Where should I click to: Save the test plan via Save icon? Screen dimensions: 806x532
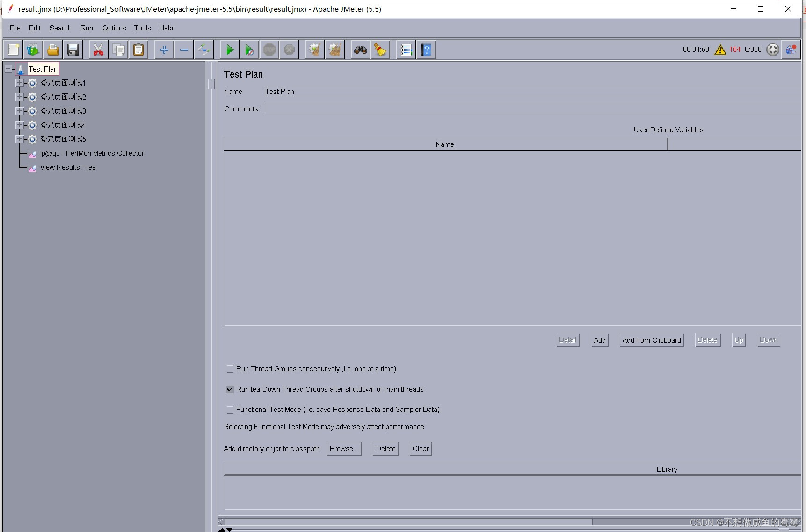[x=73, y=50]
